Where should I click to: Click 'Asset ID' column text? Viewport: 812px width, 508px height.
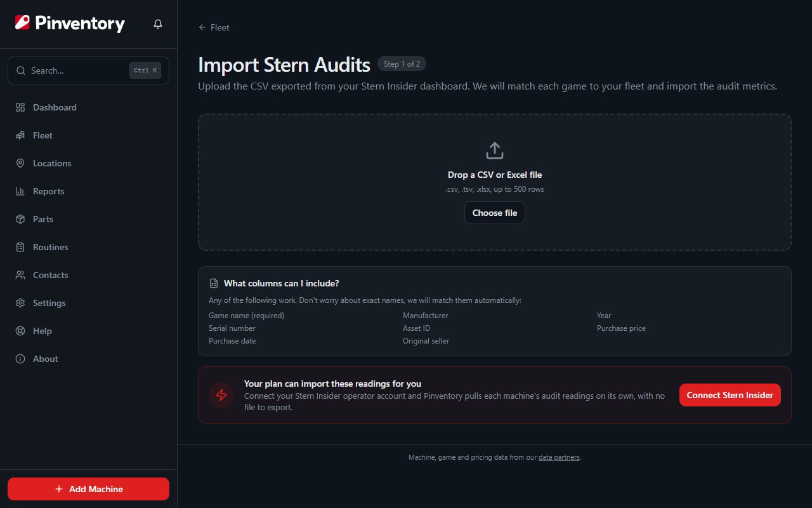point(416,328)
